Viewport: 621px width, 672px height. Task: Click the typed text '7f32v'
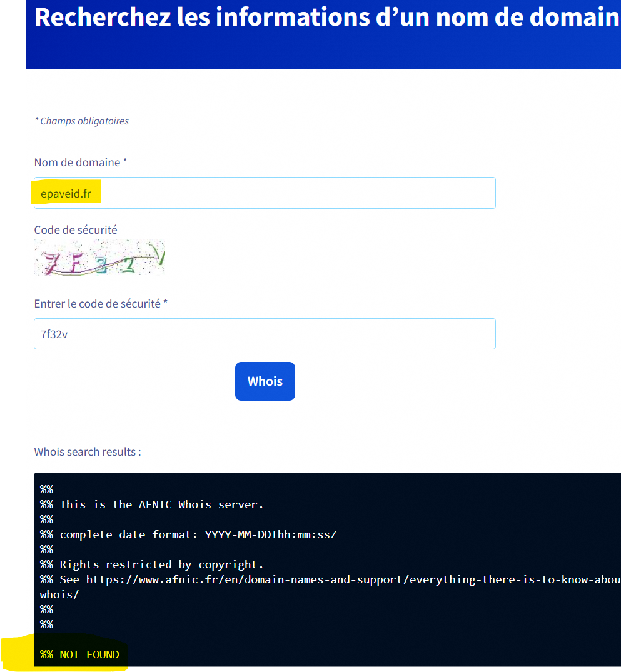(54, 334)
